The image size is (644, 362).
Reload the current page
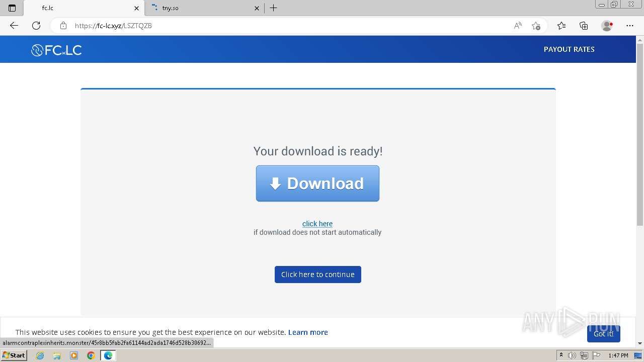tap(36, 26)
